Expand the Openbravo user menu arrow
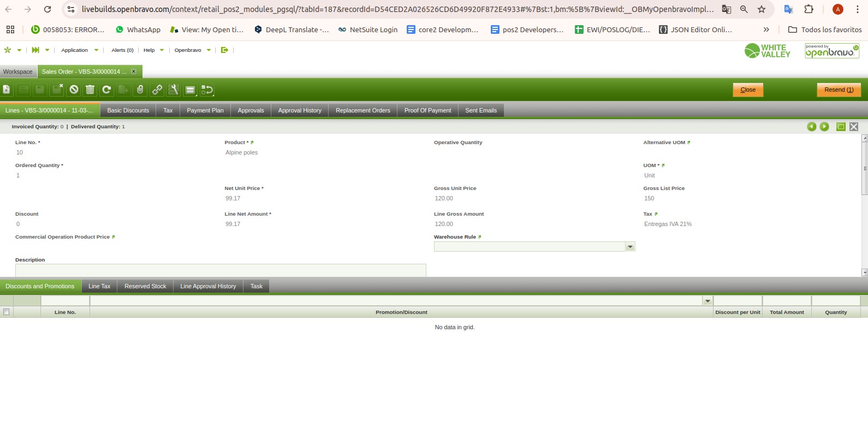 209,50
